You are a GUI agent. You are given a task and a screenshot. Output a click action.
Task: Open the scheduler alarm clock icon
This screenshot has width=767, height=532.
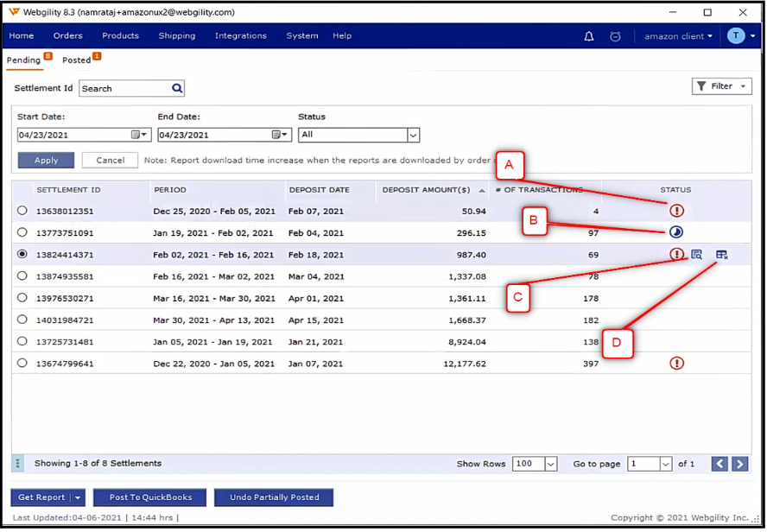coord(615,35)
